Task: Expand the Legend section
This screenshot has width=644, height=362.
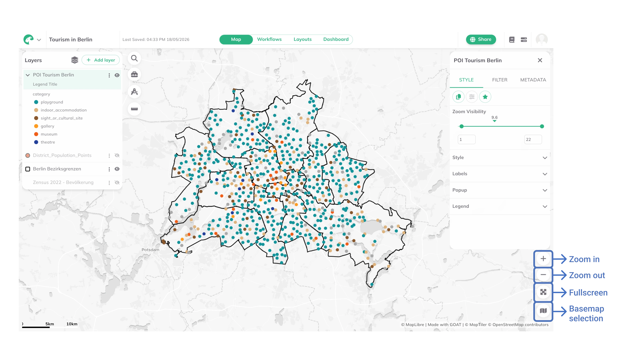Action: point(499,206)
